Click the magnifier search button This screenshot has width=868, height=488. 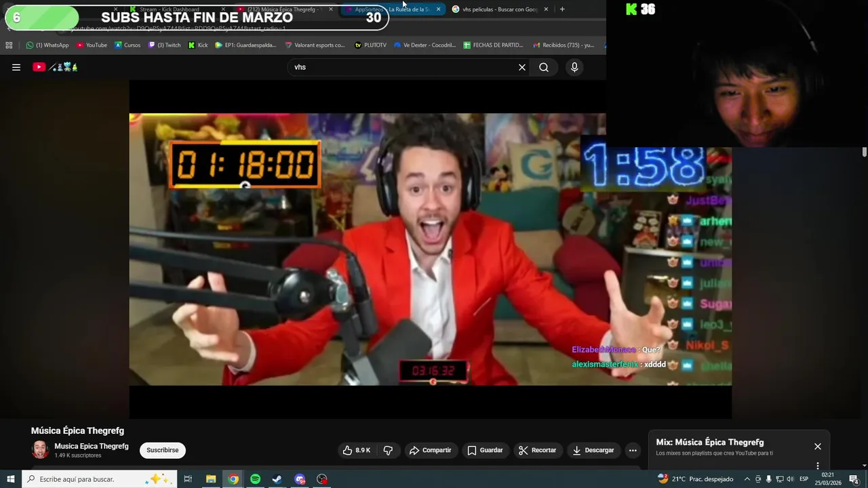[544, 67]
